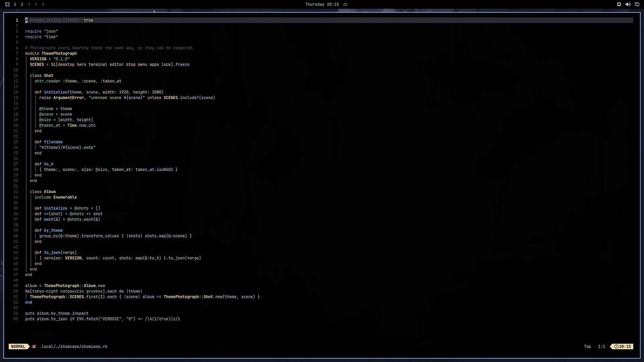
Task: Click line number 32 in gutter
Action: tap(16, 192)
